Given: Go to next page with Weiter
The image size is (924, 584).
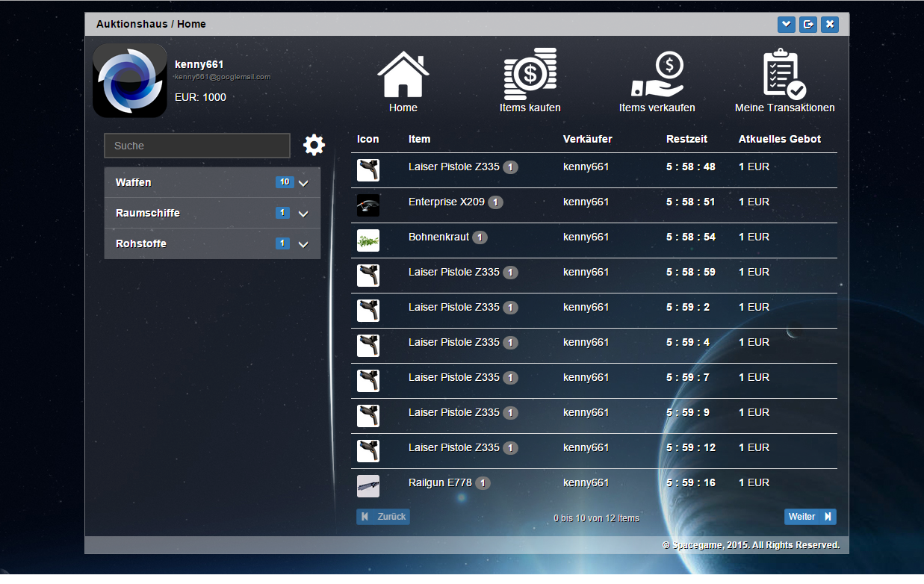Looking at the screenshot, I should tap(810, 517).
